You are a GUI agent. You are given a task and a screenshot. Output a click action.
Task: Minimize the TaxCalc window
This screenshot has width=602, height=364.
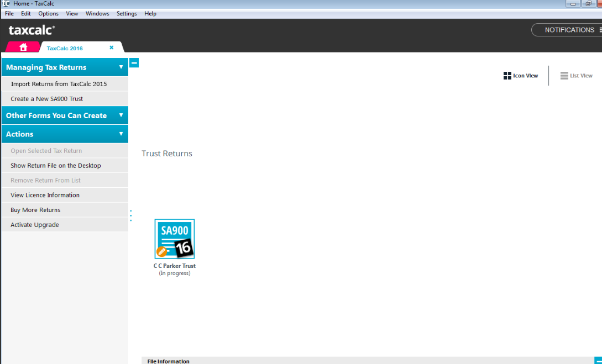tap(573, 3)
